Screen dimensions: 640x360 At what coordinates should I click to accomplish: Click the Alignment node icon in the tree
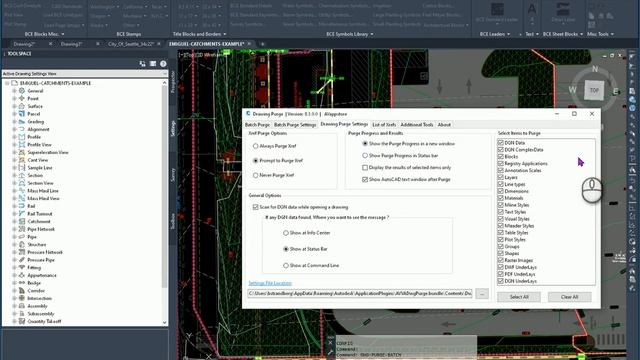tap(22, 129)
